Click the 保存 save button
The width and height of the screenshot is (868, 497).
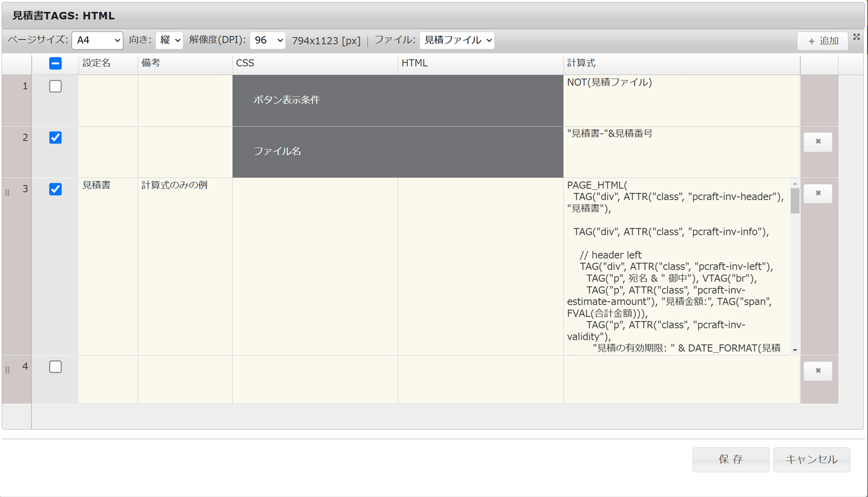[731, 460]
